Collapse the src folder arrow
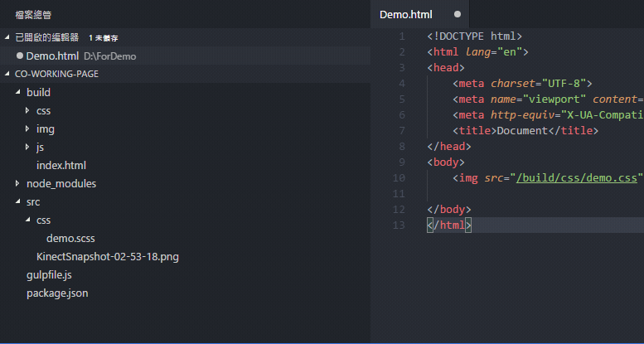This screenshot has height=344, width=644. point(17,201)
